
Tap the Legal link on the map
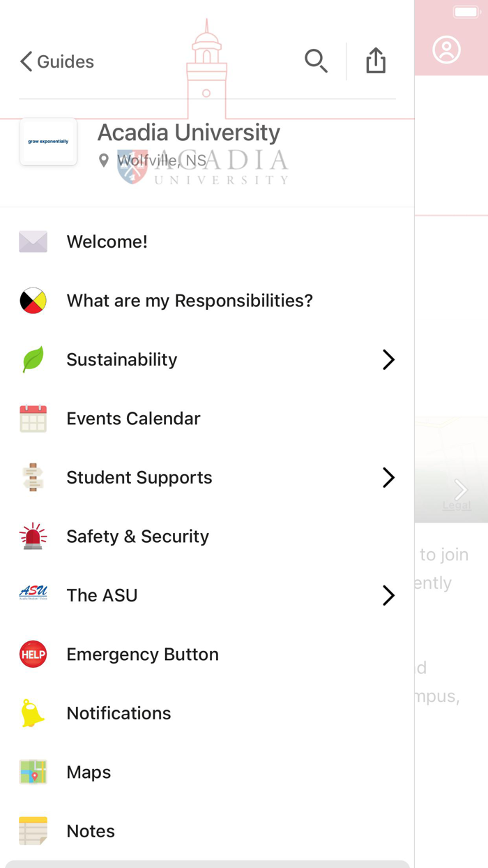(457, 505)
